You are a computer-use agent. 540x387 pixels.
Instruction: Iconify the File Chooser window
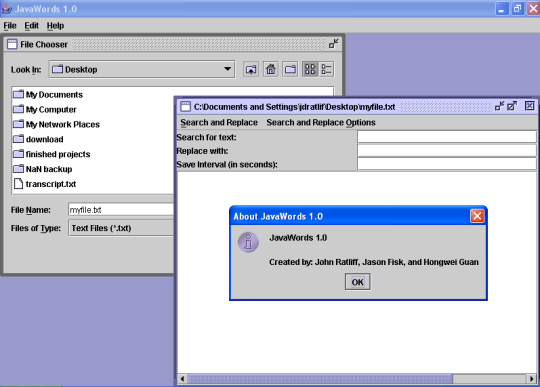coord(333,44)
